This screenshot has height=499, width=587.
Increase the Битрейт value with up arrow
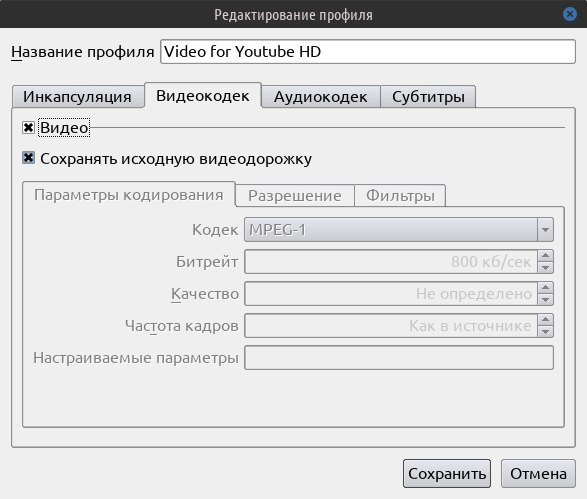coord(545,256)
